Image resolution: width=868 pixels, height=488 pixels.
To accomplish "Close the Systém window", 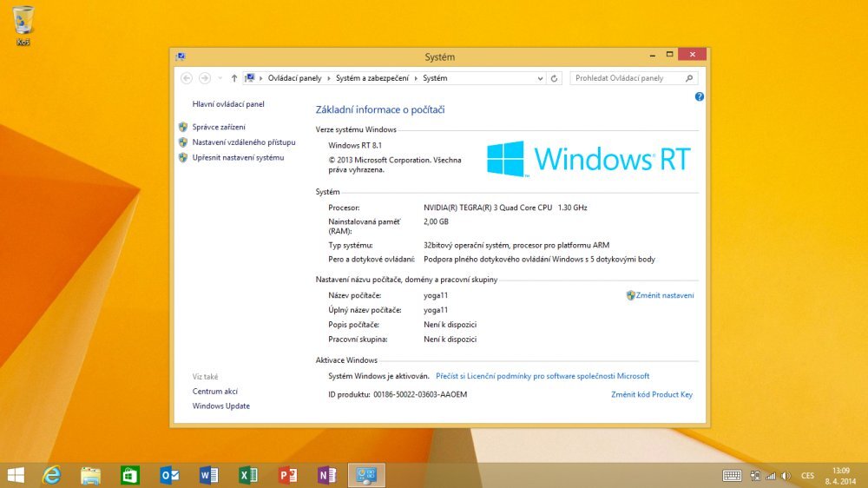I will click(692, 55).
